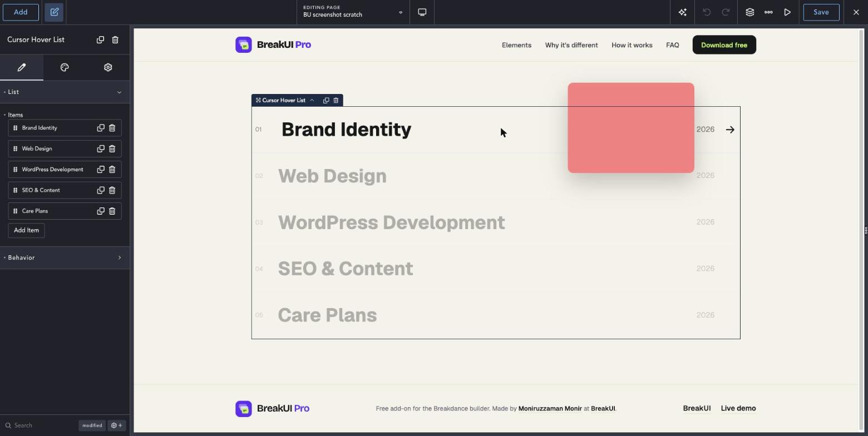
Task: Switch to the Content pencil tab
Action: pyautogui.click(x=22, y=67)
